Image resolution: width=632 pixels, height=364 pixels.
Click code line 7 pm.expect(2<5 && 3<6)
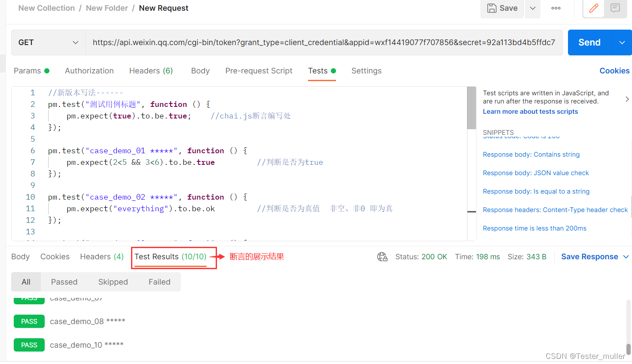140,162
